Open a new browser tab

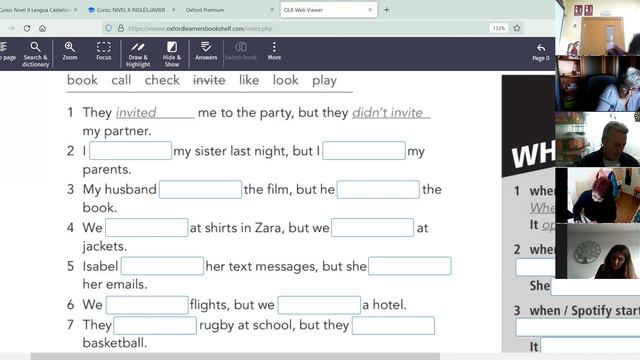click(x=387, y=10)
